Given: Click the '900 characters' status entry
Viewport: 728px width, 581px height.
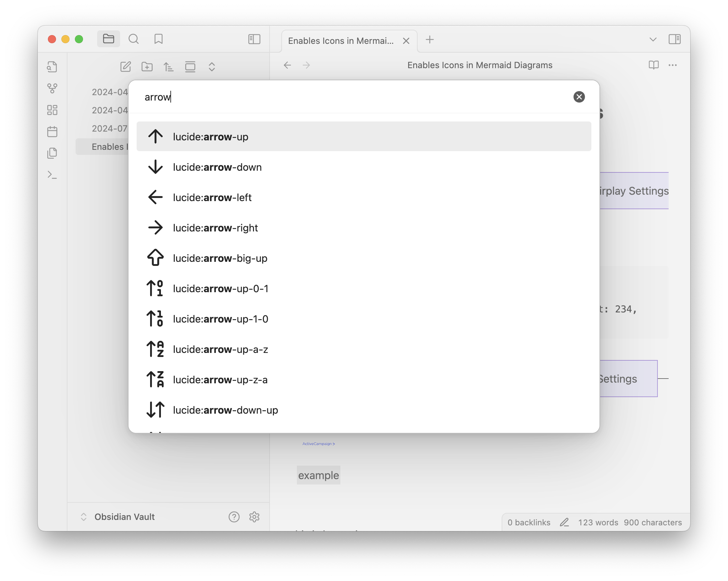Looking at the screenshot, I should [653, 522].
